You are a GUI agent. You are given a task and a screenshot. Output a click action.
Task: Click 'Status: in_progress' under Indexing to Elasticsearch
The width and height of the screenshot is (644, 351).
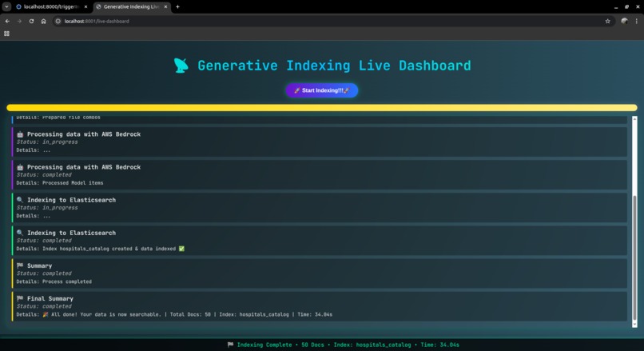click(47, 208)
